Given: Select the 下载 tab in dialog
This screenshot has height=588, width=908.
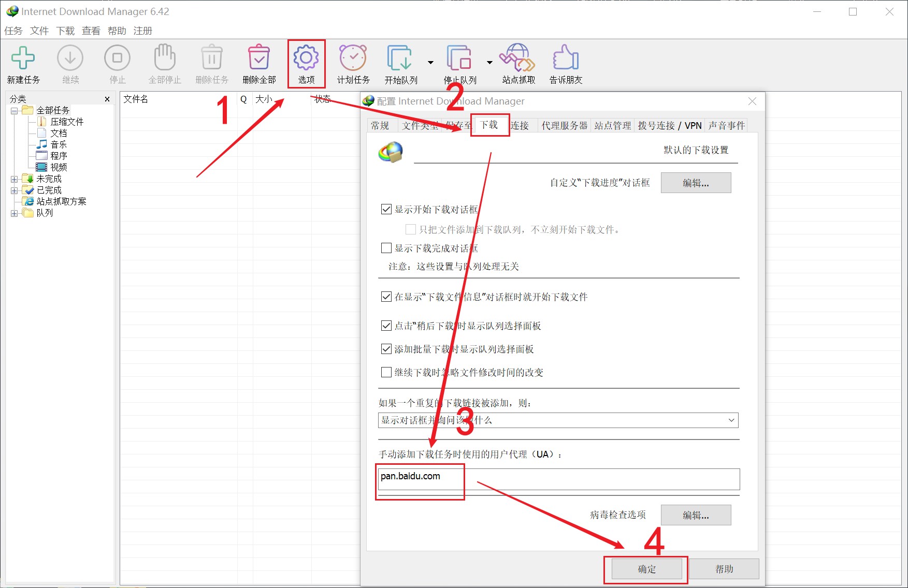Looking at the screenshot, I should coord(489,125).
